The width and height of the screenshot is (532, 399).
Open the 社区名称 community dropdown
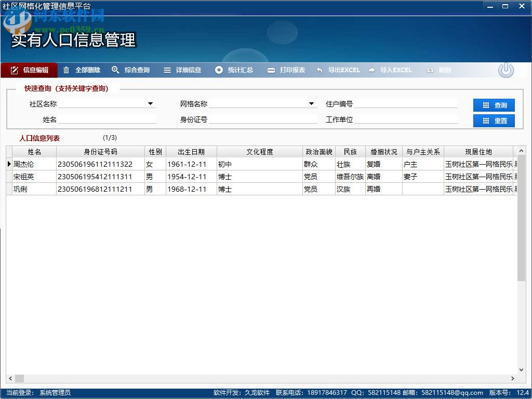tap(151, 103)
